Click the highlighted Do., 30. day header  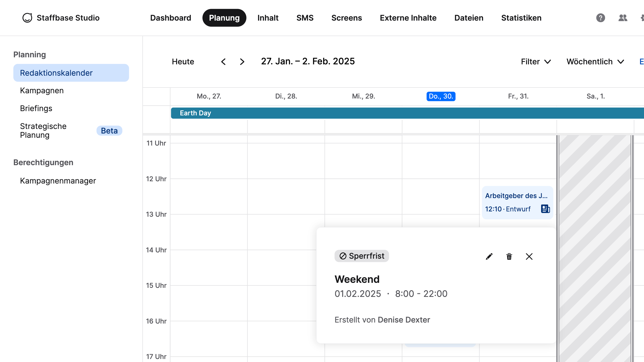[441, 96]
